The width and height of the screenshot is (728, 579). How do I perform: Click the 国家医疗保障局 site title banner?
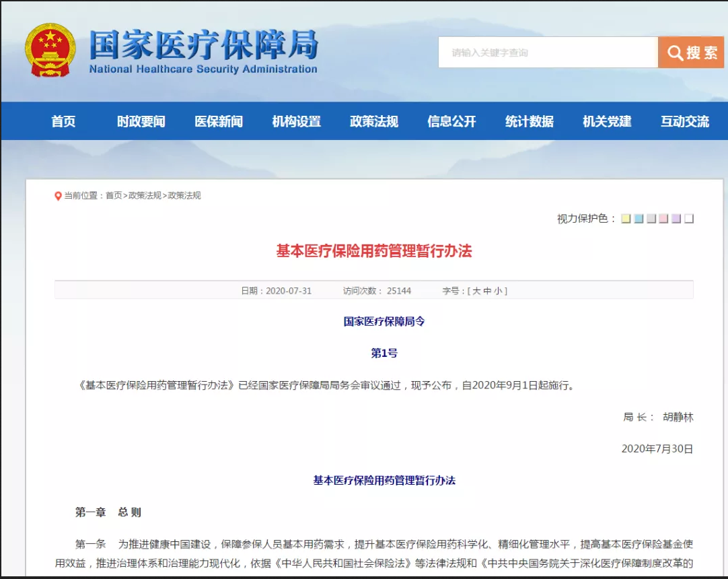pyautogui.click(x=203, y=44)
